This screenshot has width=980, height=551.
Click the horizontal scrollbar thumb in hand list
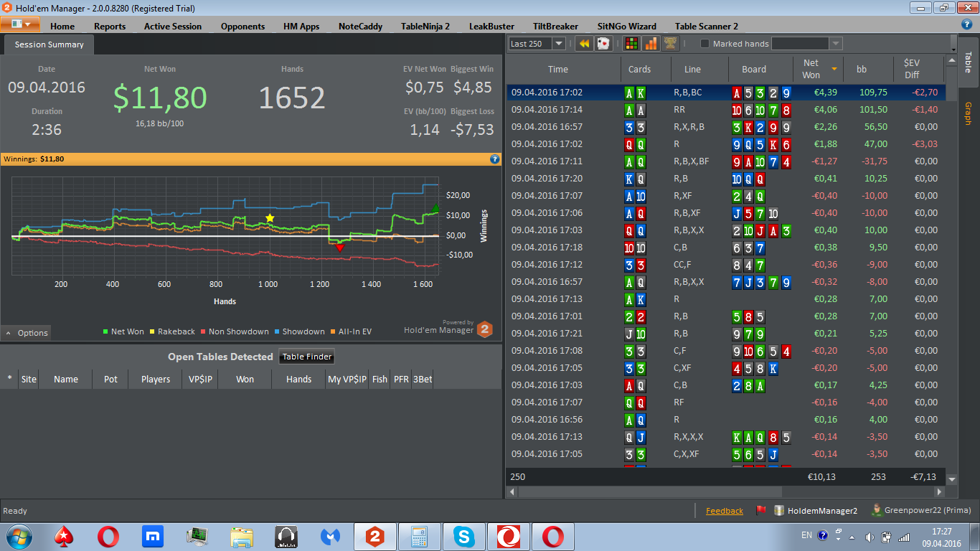coord(650,492)
